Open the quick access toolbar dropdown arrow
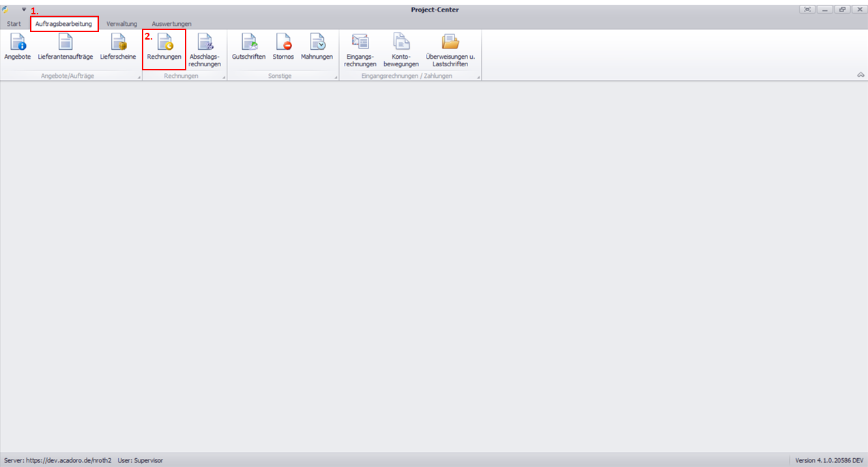The width and height of the screenshot is (868, 467). click(x=24, y=10)
